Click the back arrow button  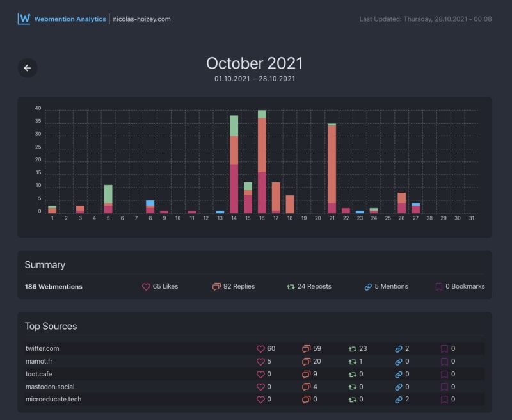click(x=28, y=68)
